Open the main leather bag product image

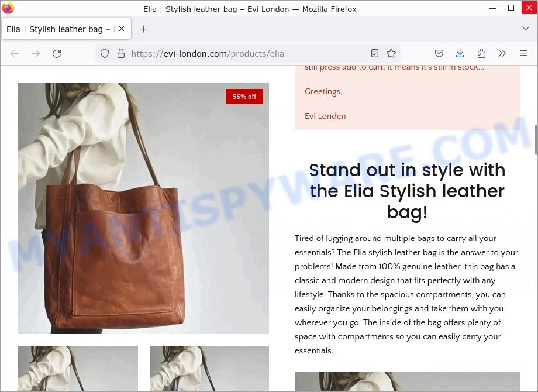143,208
